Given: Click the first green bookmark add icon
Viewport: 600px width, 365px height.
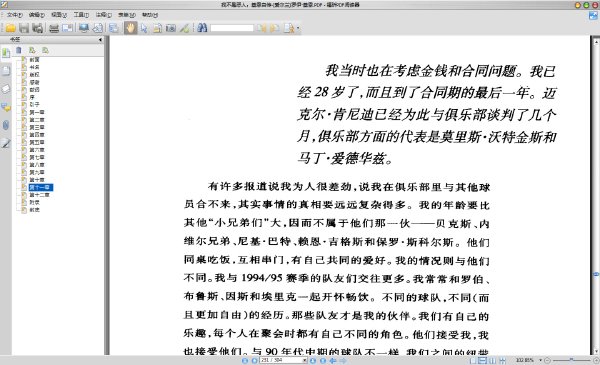Looking at the screenshot, I should coord(32,50).
